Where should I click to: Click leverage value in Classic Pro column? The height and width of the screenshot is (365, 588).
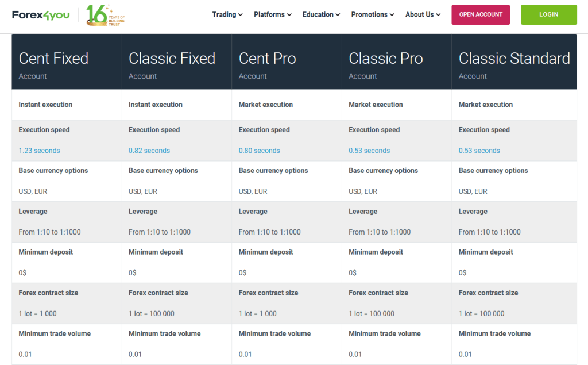(x=380, y=232)
